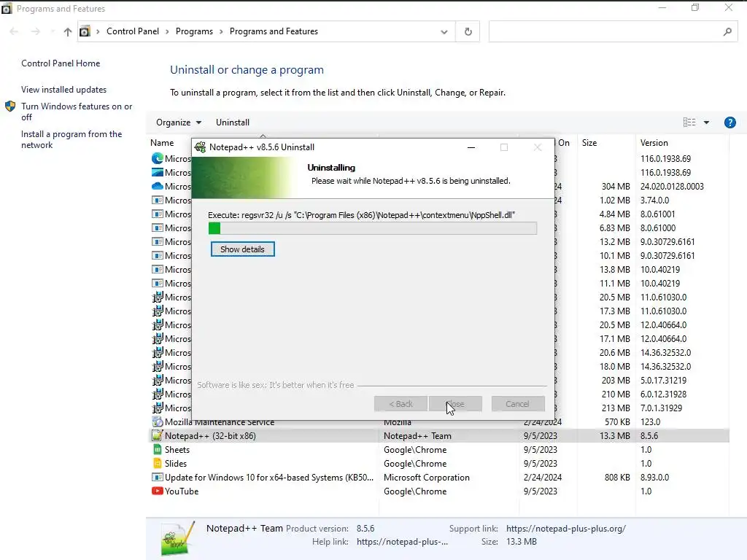This screenshot has width=747, height=560.
Task: Click the shield icon beside Windows features
Action: click(10, 106)
